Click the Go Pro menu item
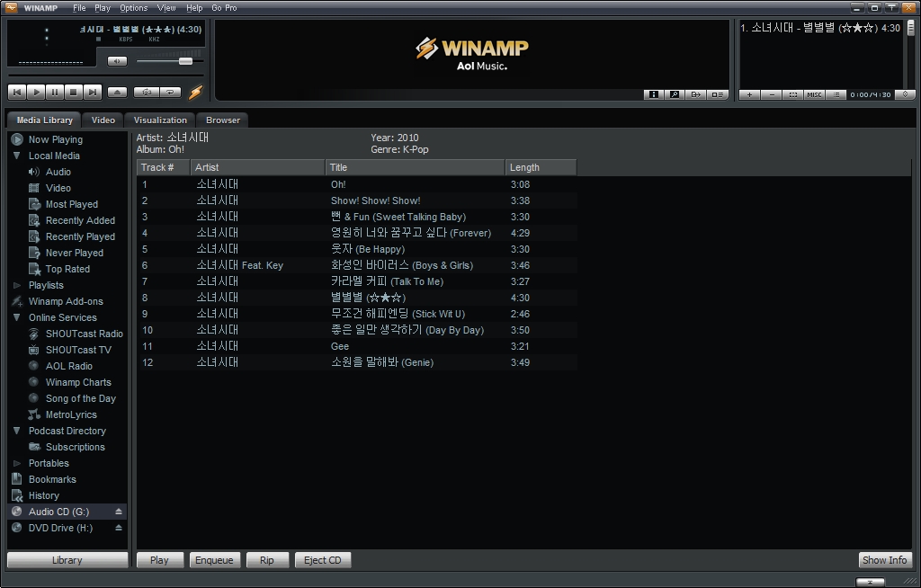Screen dimensions: 921x588 point(224,7)
